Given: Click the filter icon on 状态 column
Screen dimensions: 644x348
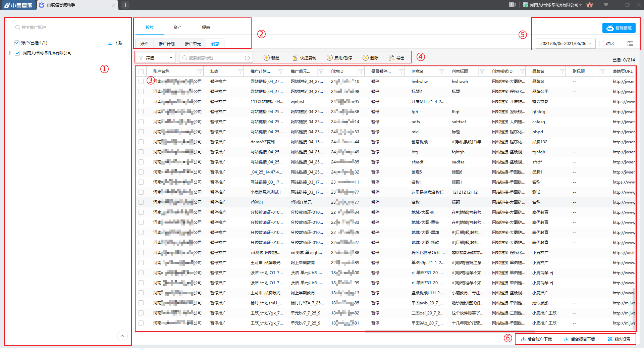Looking at the screenshot, I should (x=240, y=71).
